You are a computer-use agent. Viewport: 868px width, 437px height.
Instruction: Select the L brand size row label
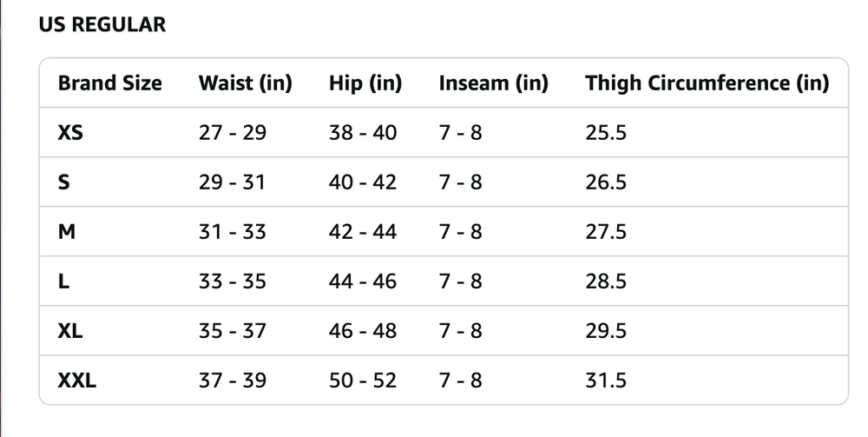63,281
